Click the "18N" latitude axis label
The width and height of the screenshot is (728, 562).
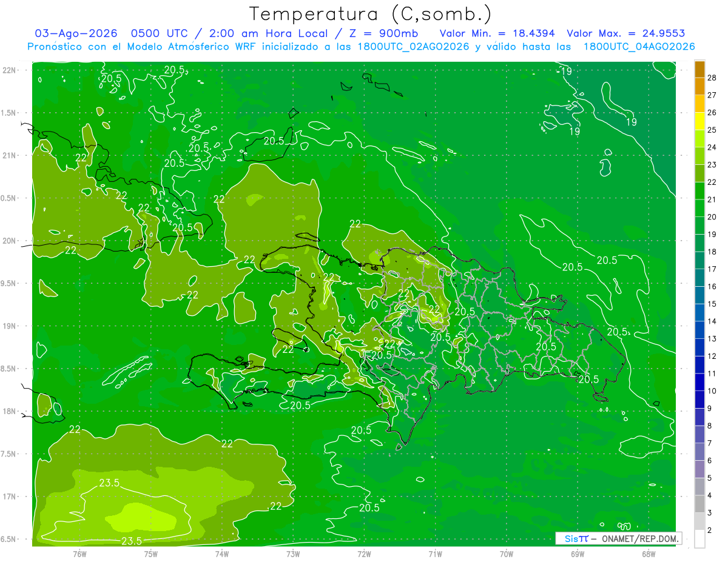(x=10, y=412)
